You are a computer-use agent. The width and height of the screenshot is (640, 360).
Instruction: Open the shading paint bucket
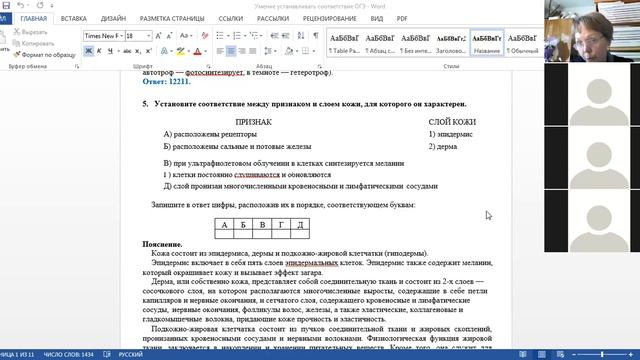coord(289,51)
